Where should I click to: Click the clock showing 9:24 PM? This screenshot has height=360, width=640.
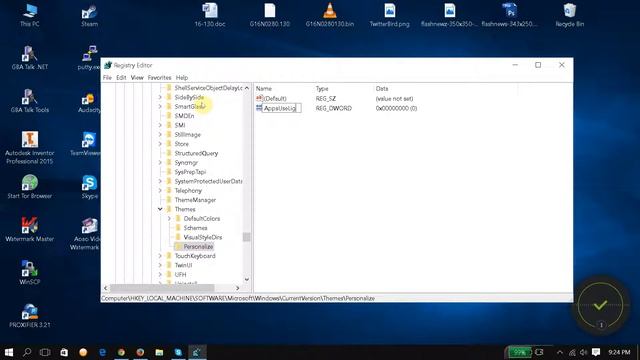click(619, 352)
